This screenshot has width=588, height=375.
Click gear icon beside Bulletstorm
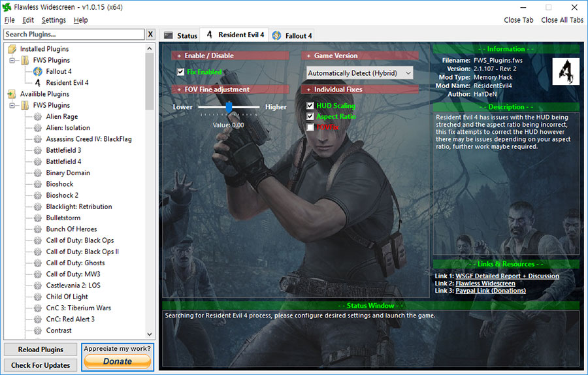click(x=37, y=218)
